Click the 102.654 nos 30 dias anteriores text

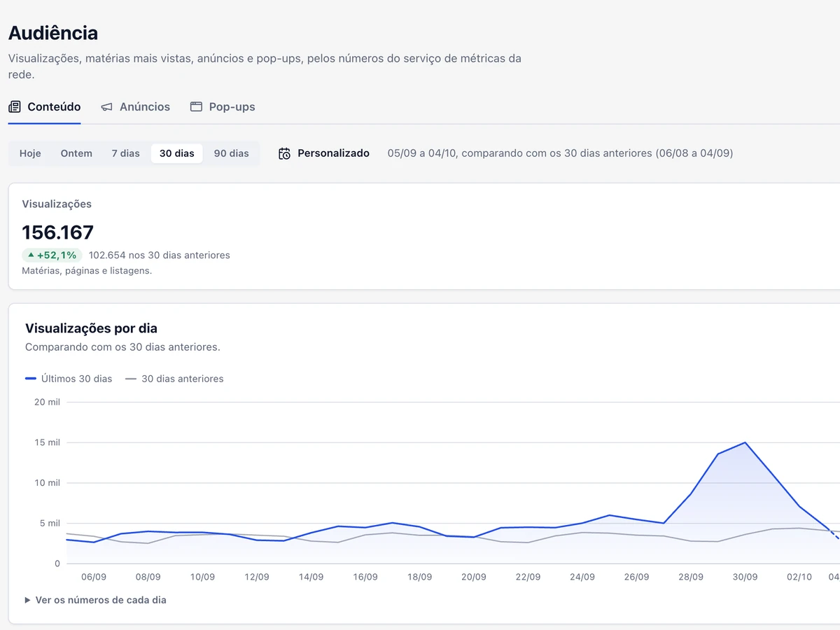(x=160, y=255)
